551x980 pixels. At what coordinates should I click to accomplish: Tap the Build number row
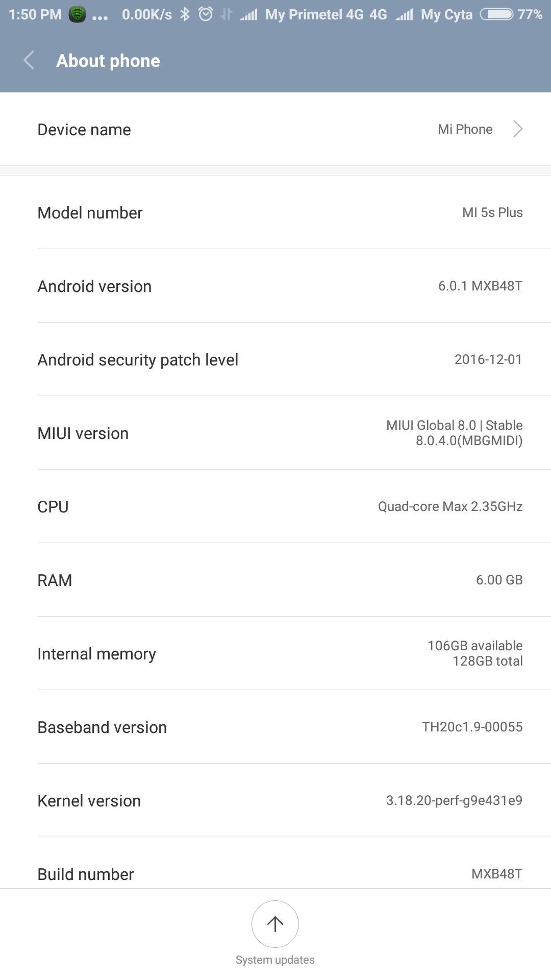click(275, 873)
